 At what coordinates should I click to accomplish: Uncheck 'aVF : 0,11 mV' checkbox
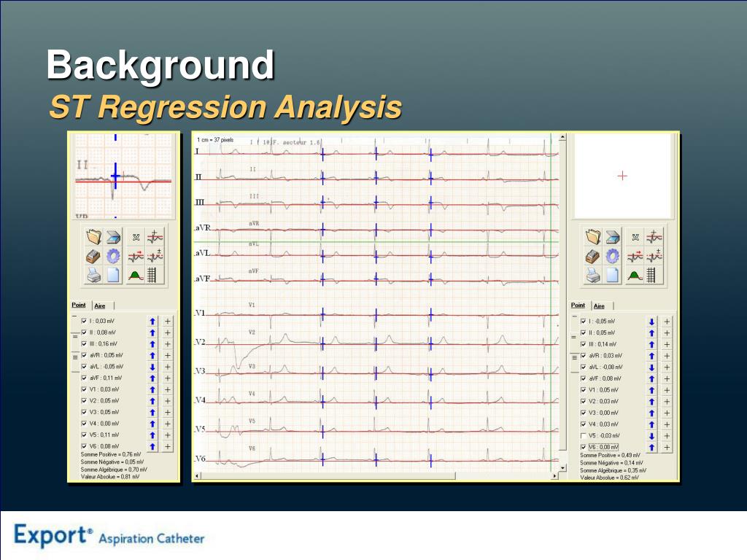click(x=85, y=378)
